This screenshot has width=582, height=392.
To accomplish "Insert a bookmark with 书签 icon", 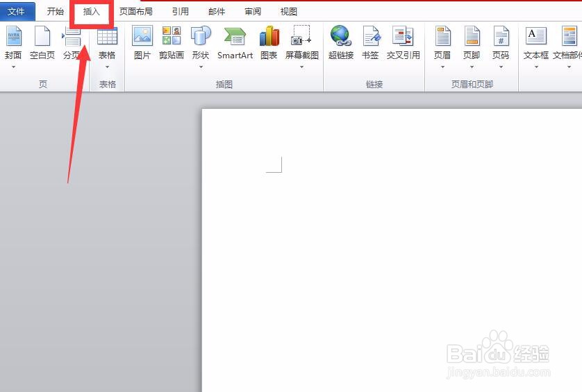I will 371,36.
